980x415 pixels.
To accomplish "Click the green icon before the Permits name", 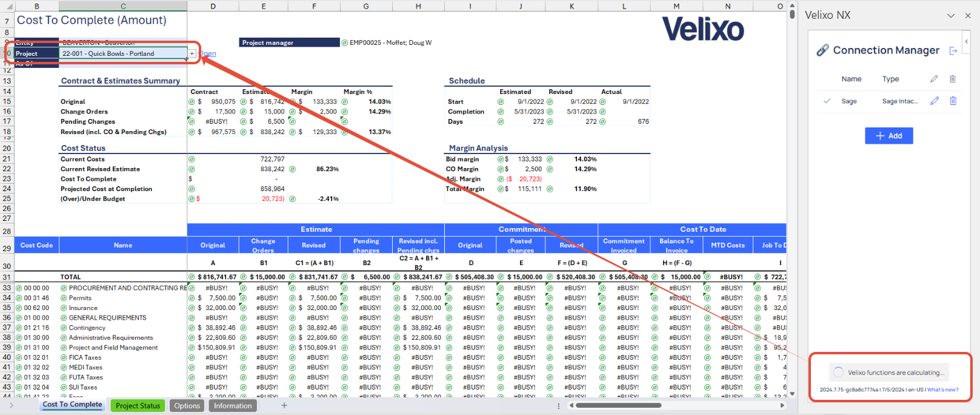I will [x=64, y=298].
